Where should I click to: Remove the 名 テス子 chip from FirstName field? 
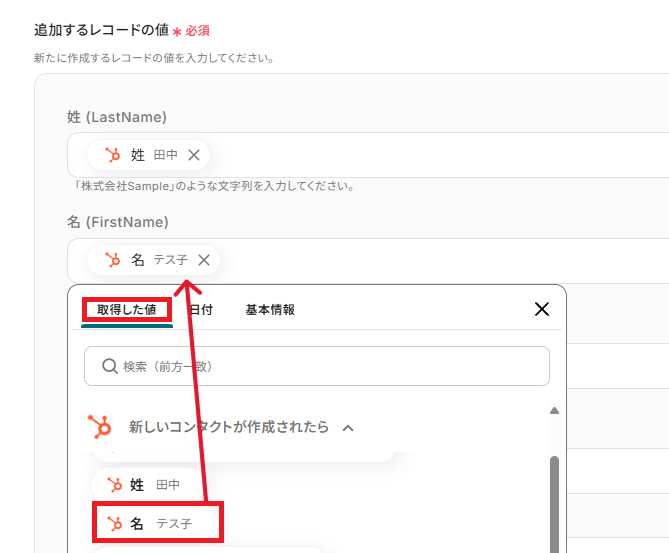pyautogui.click(x=204, y=260)
